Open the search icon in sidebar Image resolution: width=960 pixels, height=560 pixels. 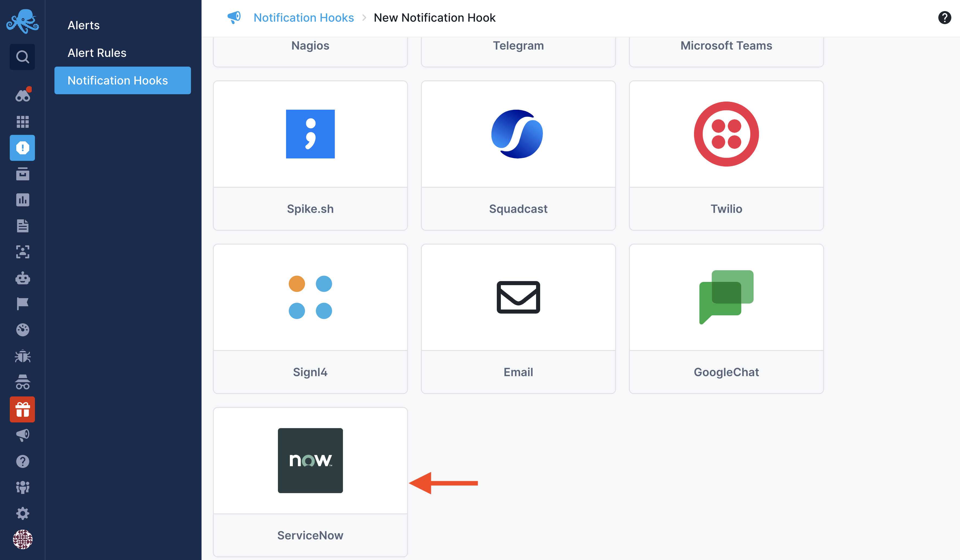22,57
